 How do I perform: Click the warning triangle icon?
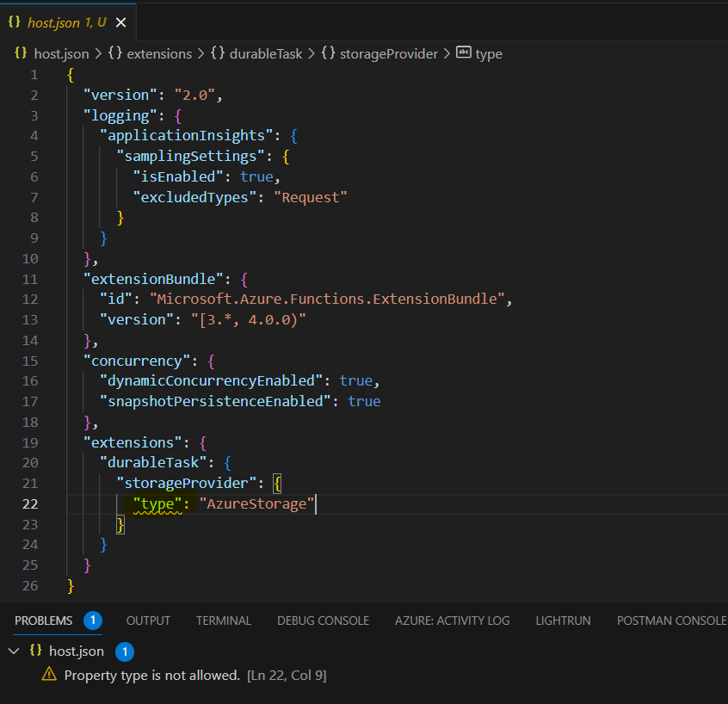coord(49,674)
